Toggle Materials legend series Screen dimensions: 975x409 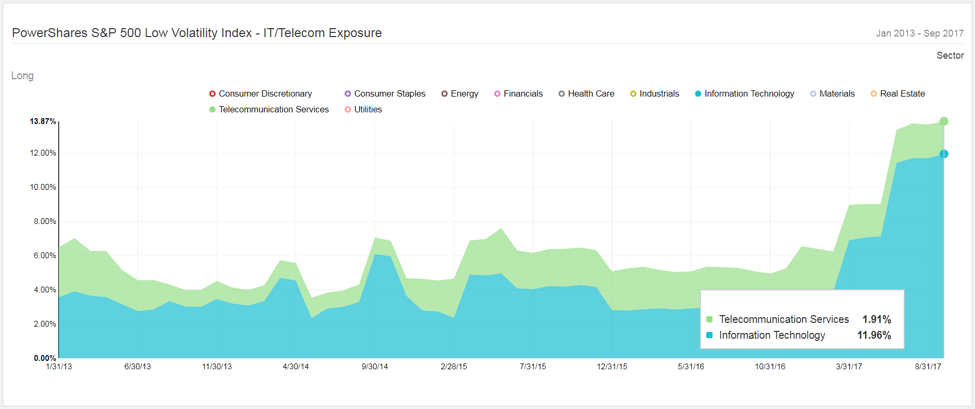[x=832, y=94]
